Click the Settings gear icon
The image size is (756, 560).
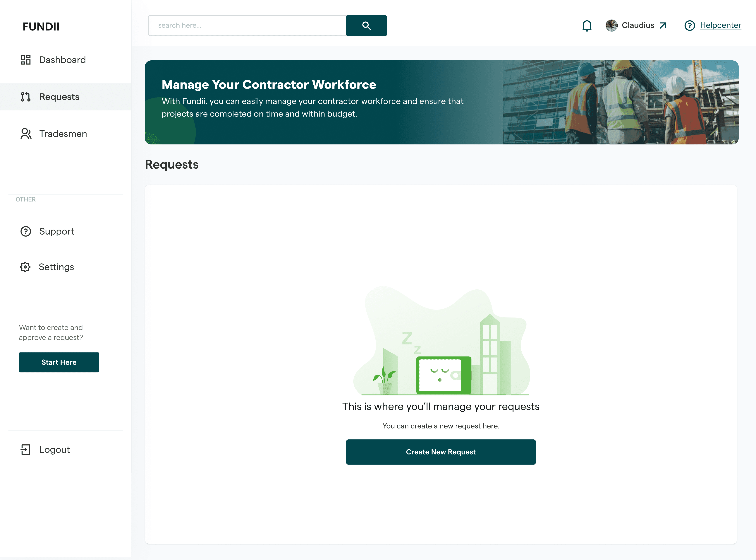tap(25, 267)
